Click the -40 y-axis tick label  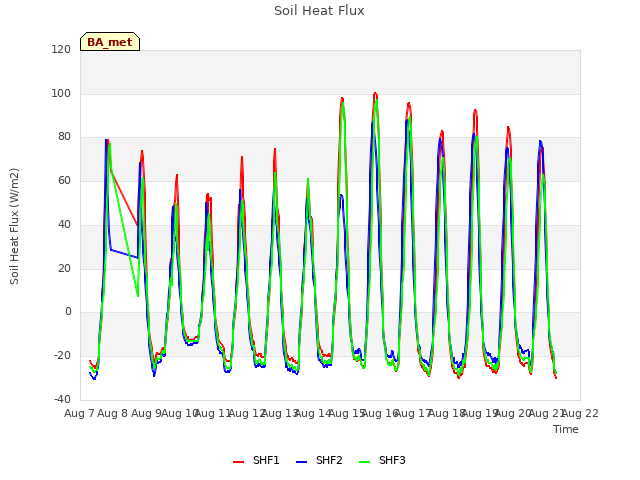pos(63,399)
